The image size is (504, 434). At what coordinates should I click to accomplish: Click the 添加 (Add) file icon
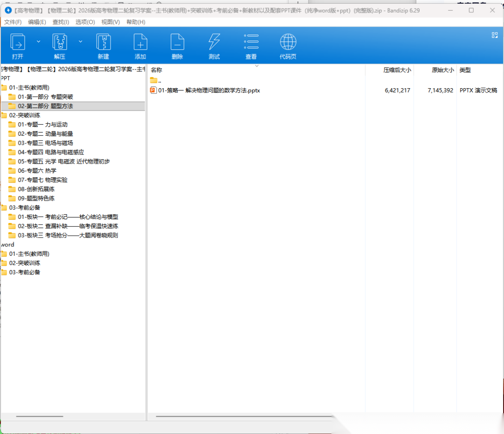pos(140,43)
